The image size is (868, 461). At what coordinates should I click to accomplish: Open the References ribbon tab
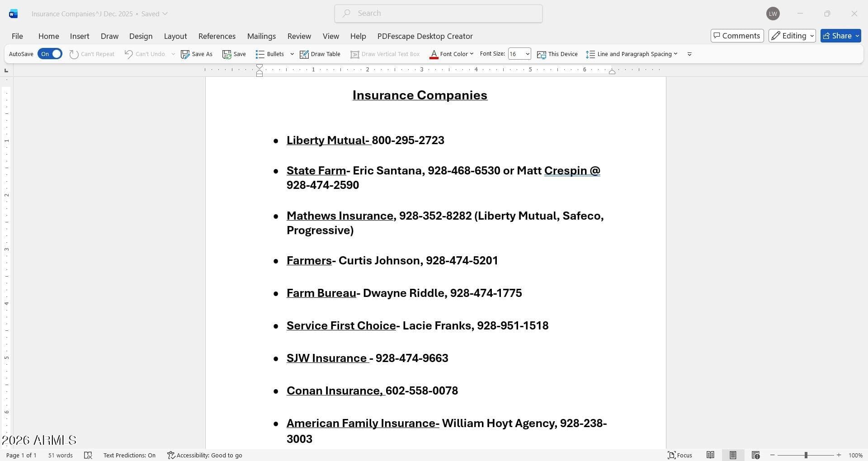tap(217, 36)
